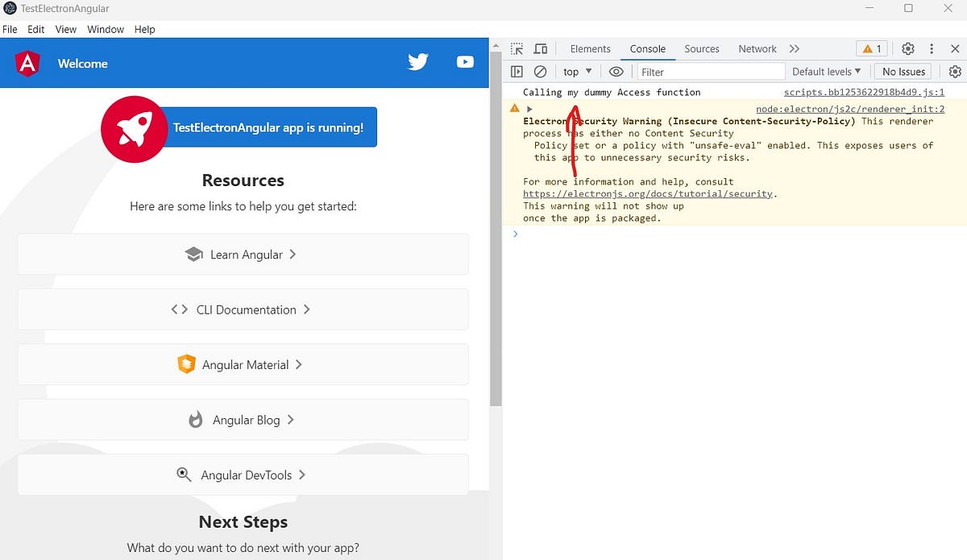Open the console sidebar

pyautogui.click(x=517, y=71)
